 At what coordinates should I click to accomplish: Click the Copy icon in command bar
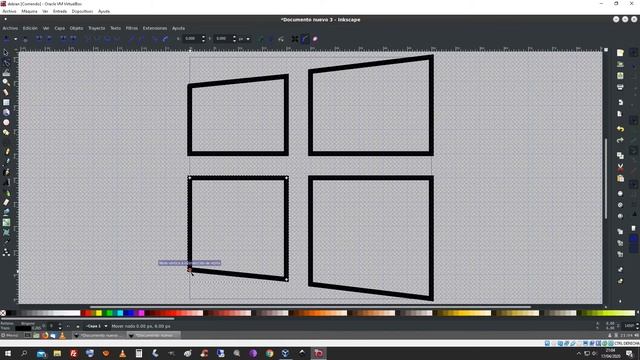(x=620, y=156)
